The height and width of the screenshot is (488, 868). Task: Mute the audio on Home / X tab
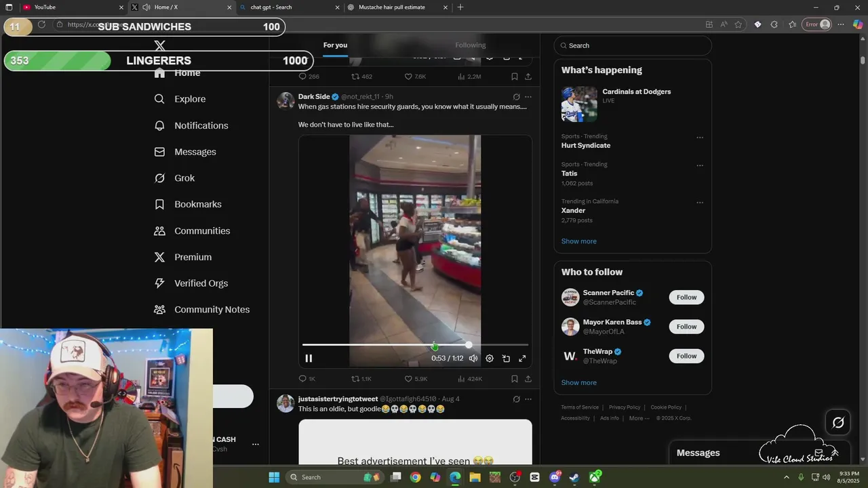click(146, 7)
